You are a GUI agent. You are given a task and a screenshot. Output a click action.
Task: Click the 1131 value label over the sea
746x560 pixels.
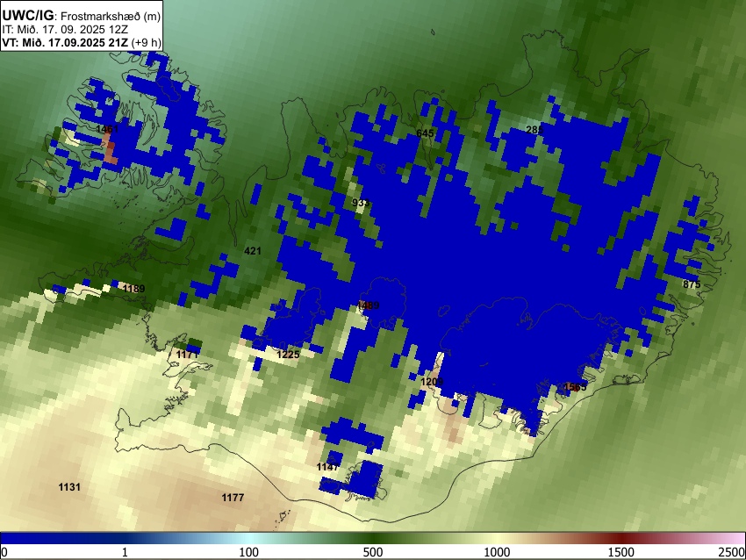tap(69, 487)
